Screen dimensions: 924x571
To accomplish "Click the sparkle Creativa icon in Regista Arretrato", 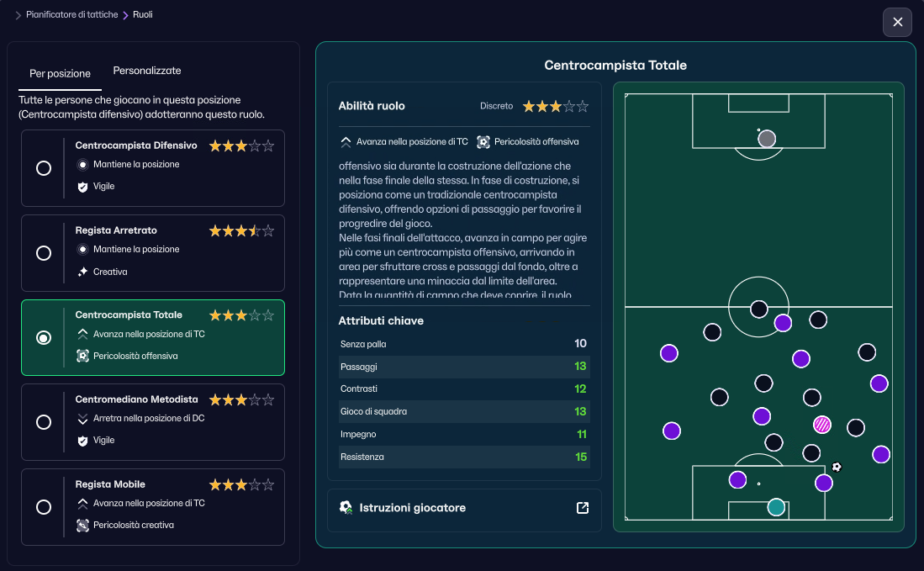I will point(82,272).
